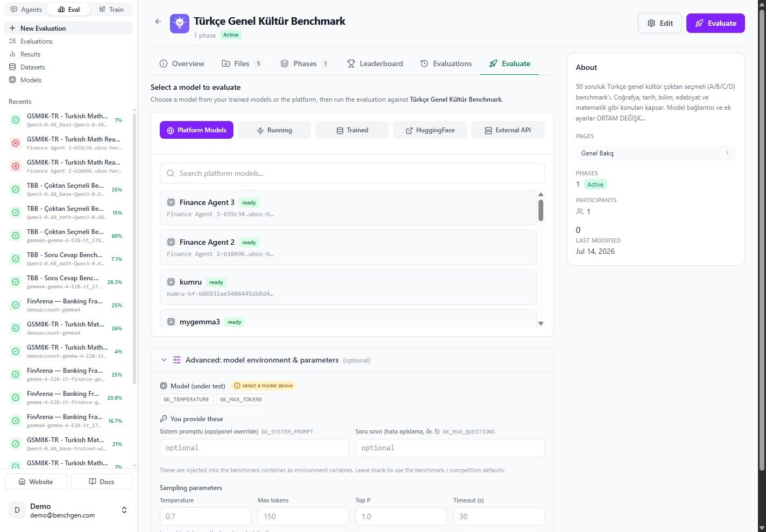766x532 pixels.
Task: Open TBB Soru Cevap run scored 7.1%
Action: 68,259
